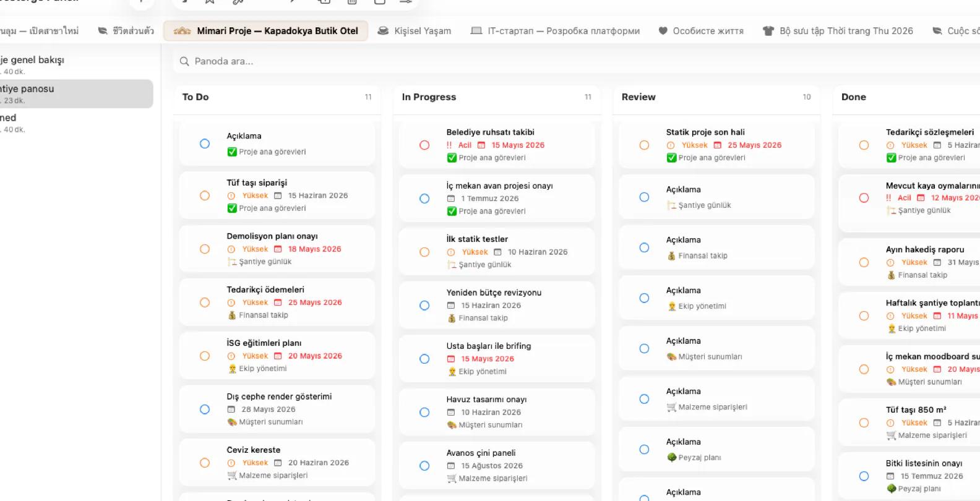Click the cart icon on Ceviz kereste card

[232, 476]
